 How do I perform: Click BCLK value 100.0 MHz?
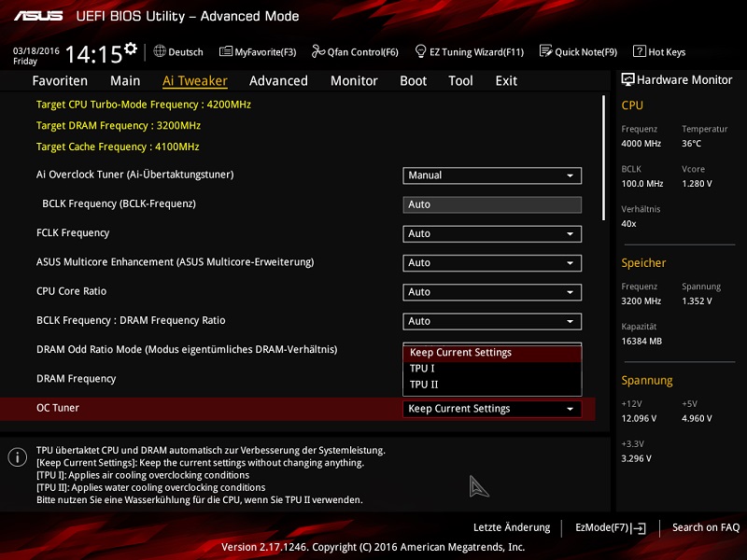click(x=642, y=184)
